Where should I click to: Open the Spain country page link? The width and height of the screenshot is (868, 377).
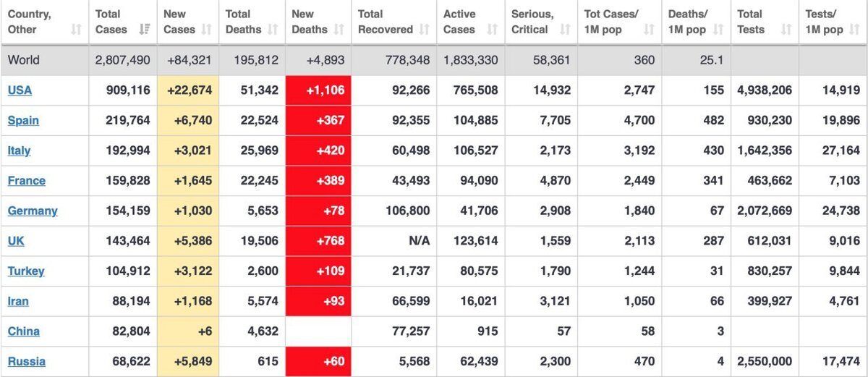pos(23,120)
